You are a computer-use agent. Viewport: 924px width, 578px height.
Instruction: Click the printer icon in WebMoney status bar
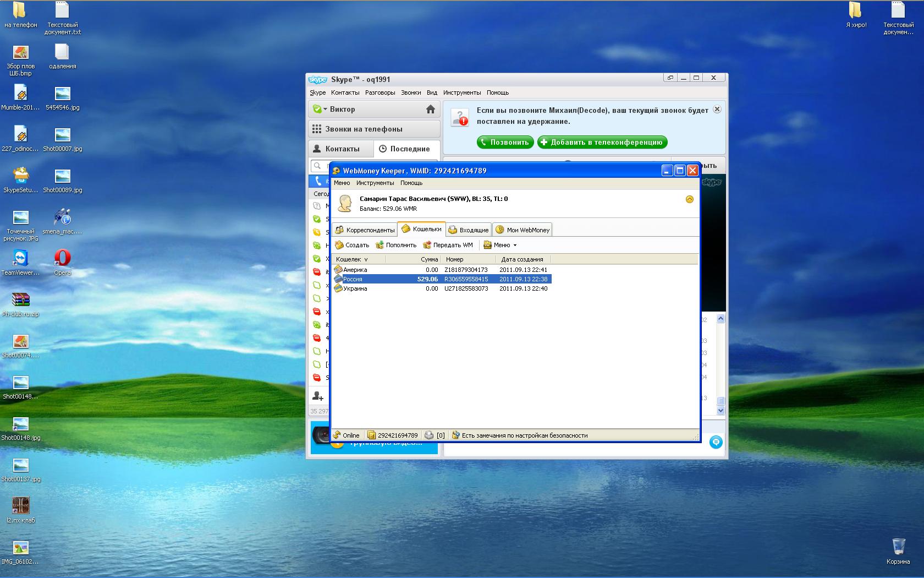pyautogui.click(x=429, y=435)
